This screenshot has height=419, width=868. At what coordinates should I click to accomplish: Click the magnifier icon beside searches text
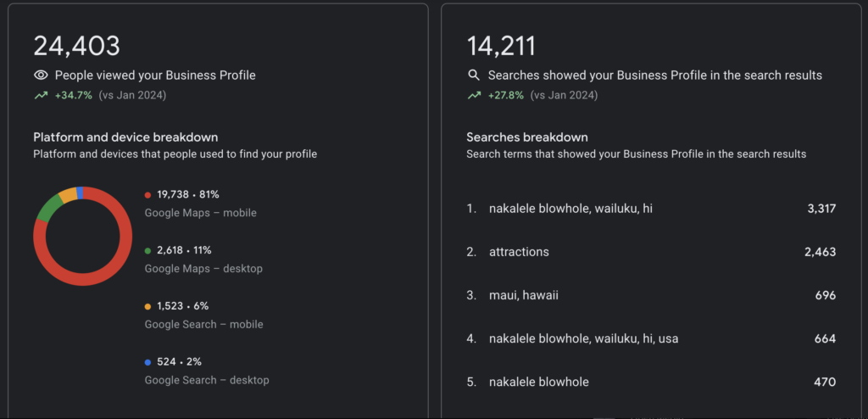(x=474, y=75)
